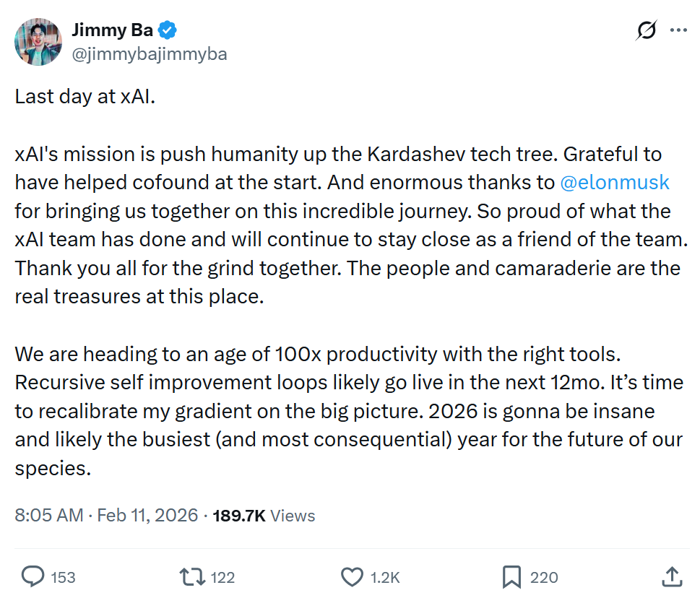
Task: Click the Jimmy Ba display name
Action: [112, 30]
